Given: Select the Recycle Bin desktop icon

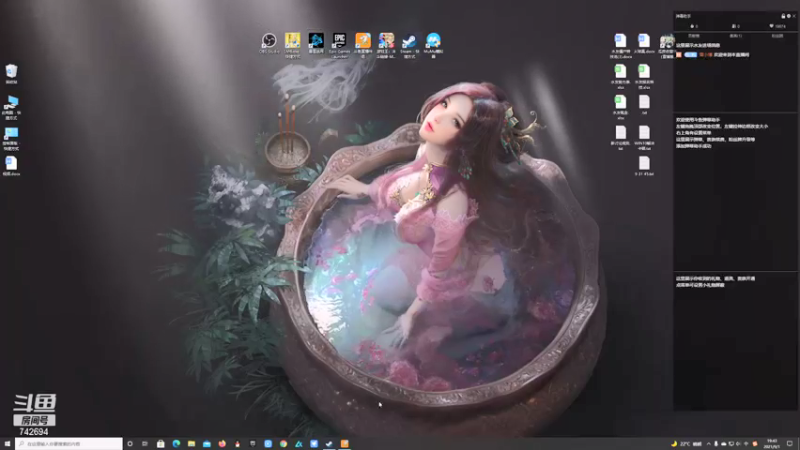Looking at the screenshot, I should point(11,74).
